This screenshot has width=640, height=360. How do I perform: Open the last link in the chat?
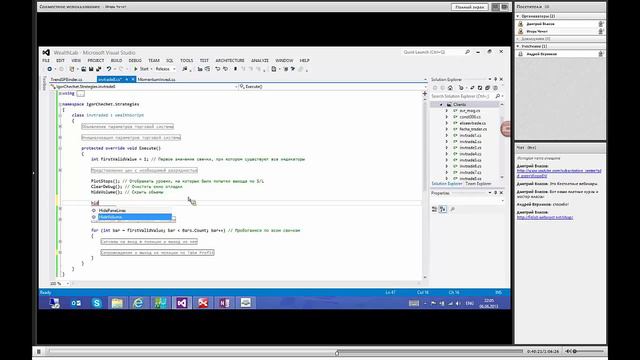pyautogui.click(x=545, y=217)
